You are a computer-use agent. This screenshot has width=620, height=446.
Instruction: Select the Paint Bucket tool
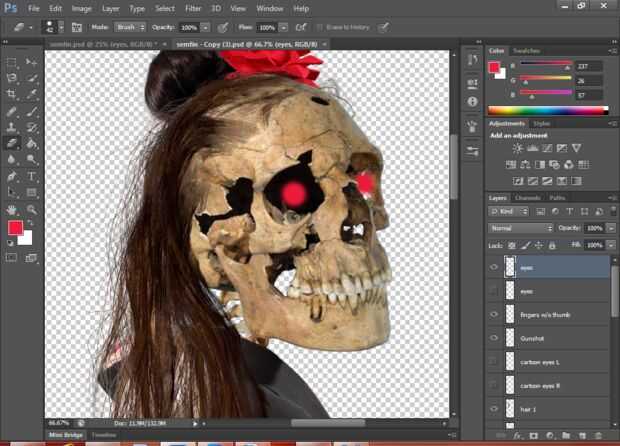click(31, 143)
